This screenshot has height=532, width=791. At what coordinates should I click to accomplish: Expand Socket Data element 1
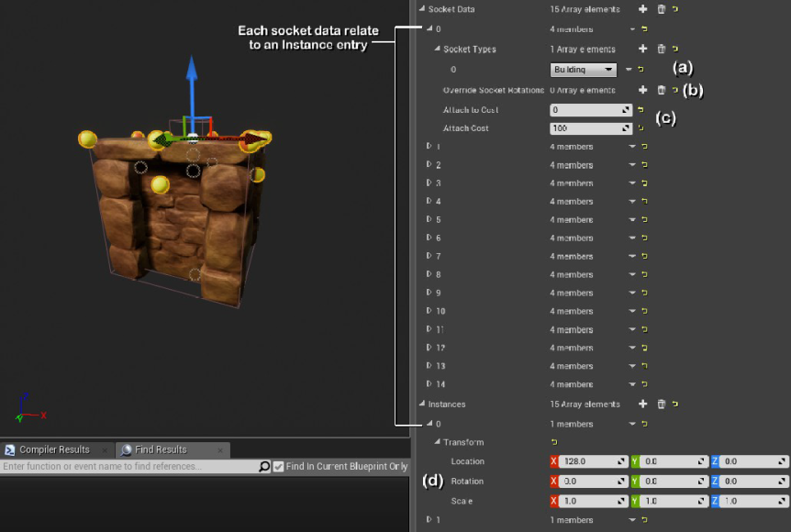pyautogui.click(x=429, y=146)
